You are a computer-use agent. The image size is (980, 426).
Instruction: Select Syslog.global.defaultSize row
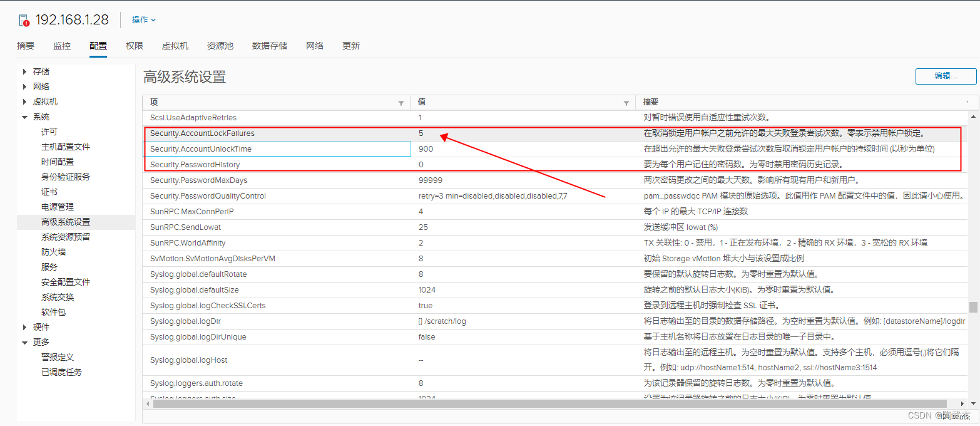click(x=555, y=290)
